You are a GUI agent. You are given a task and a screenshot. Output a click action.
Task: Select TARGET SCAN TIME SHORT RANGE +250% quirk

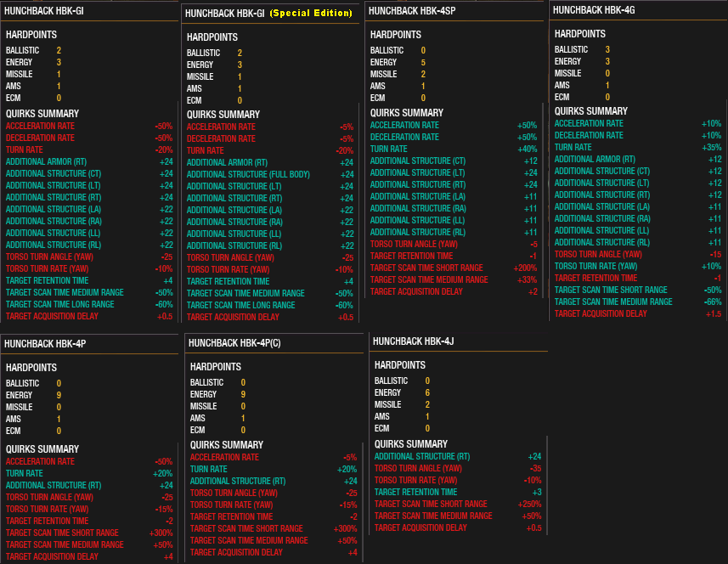pyautogui.click(x=458, y=505)
